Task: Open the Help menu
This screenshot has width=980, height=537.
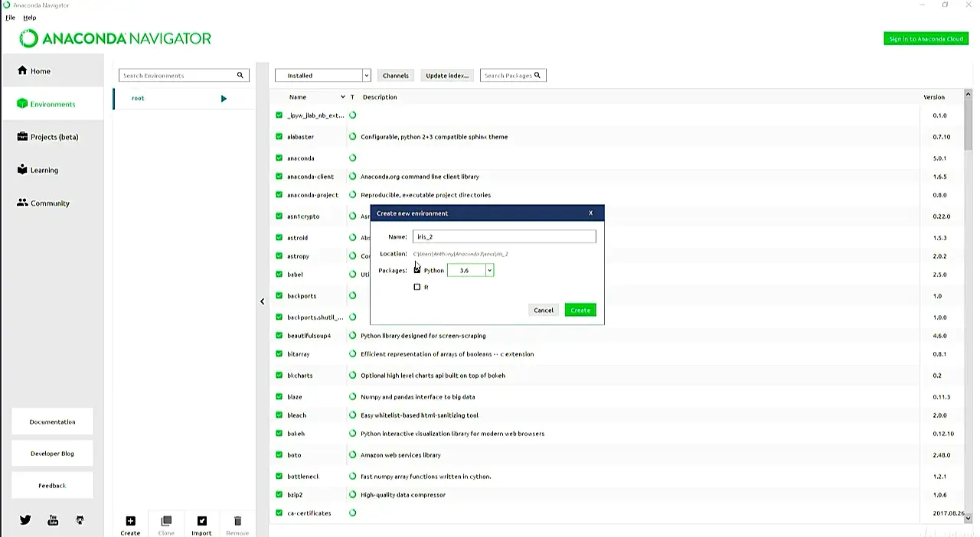Action: click(x=29, y=18)
